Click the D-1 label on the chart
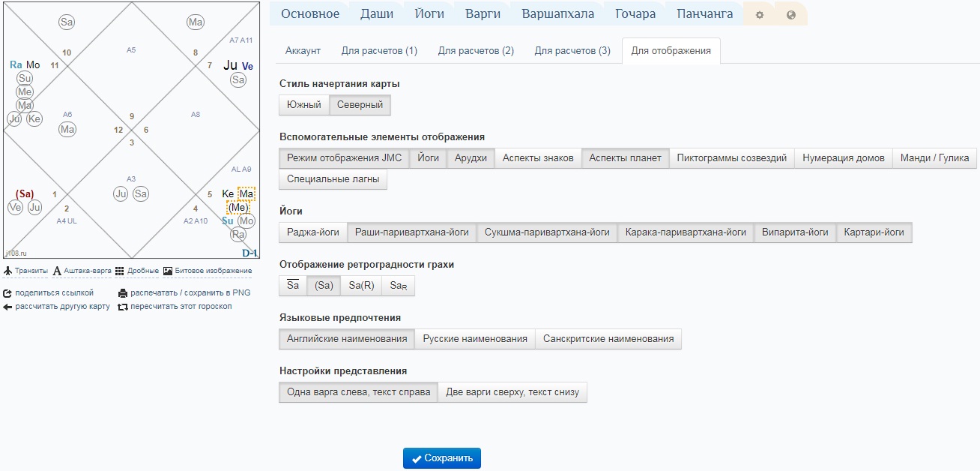The image size is (980, 471). (x=249, y=253)
